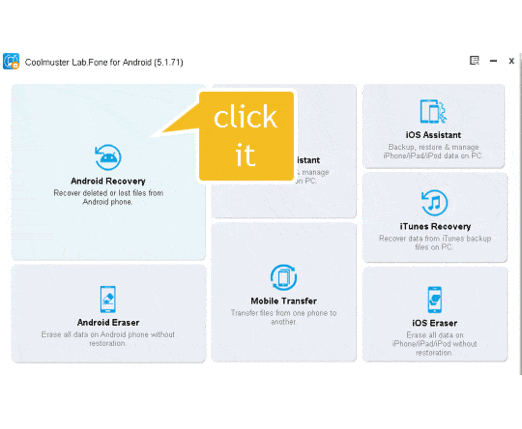This screenshot has height=429, width=522.
Task: Select the Mobile Transfer heading
Action: (x=284, y=301)
